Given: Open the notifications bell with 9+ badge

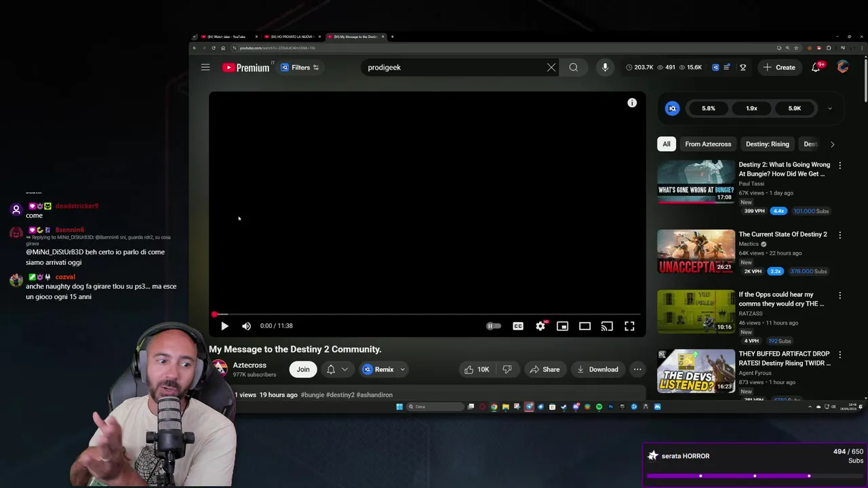Looking at the screenshot, I should (x=816, y=67).
